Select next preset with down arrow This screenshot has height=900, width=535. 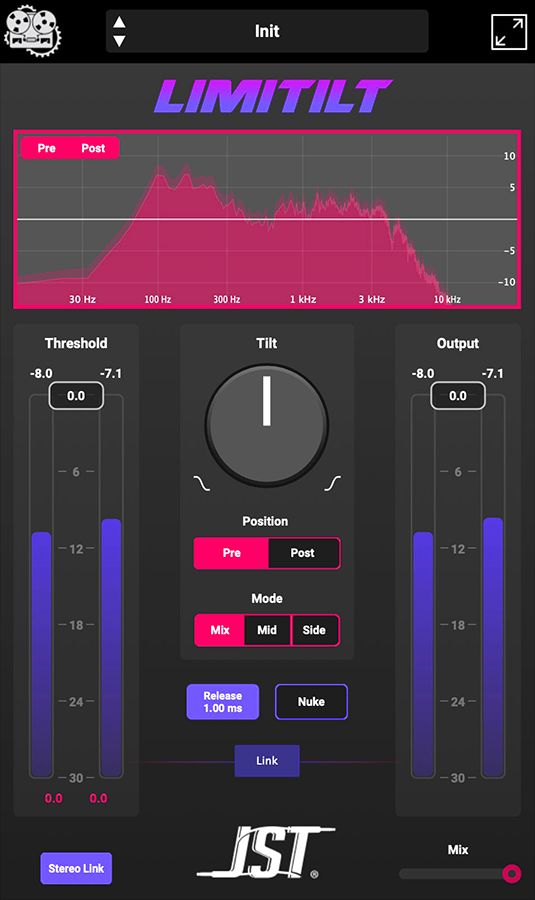coord(119,41)
